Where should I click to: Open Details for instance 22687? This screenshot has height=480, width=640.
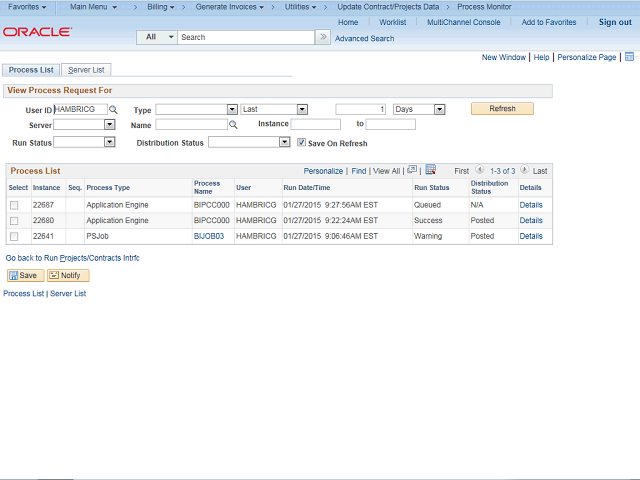(531, 205)
